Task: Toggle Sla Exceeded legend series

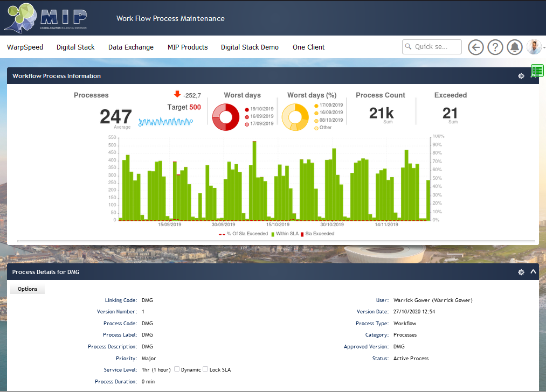Action: coord(318,234)
